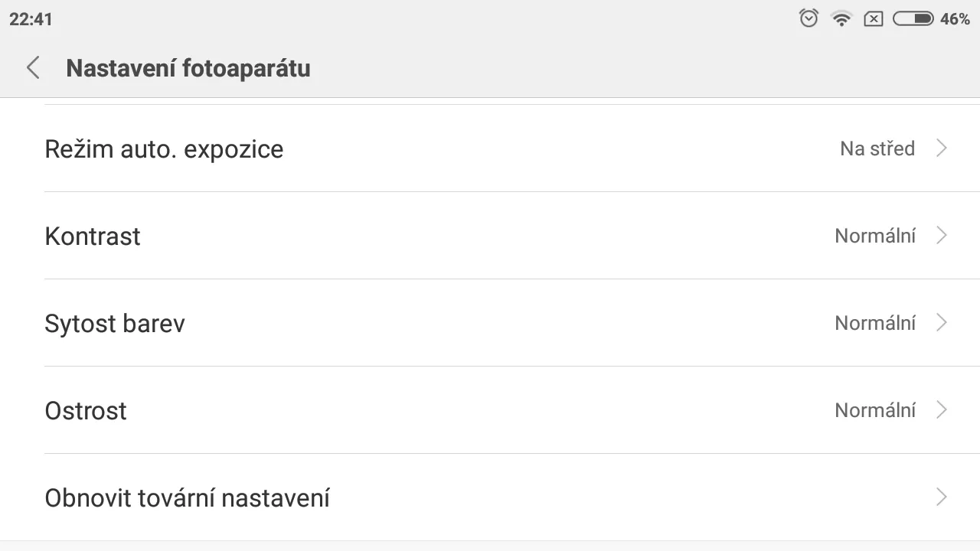
Task: Select Obnovit tovární nastavení
Action: tap(490, 497)
